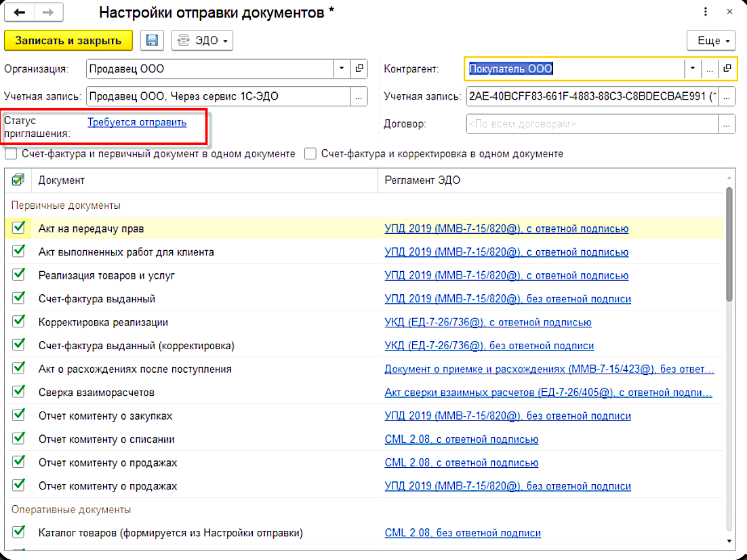Screen dimensions: 747x560
Task: Click the Требуется отправить link
Action: [137, 122]
